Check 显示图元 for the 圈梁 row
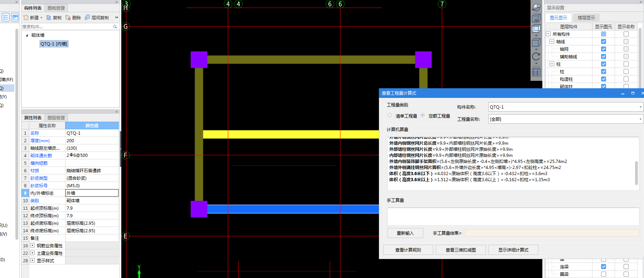This screenshot has height=278, width=644. click(604, 274)
